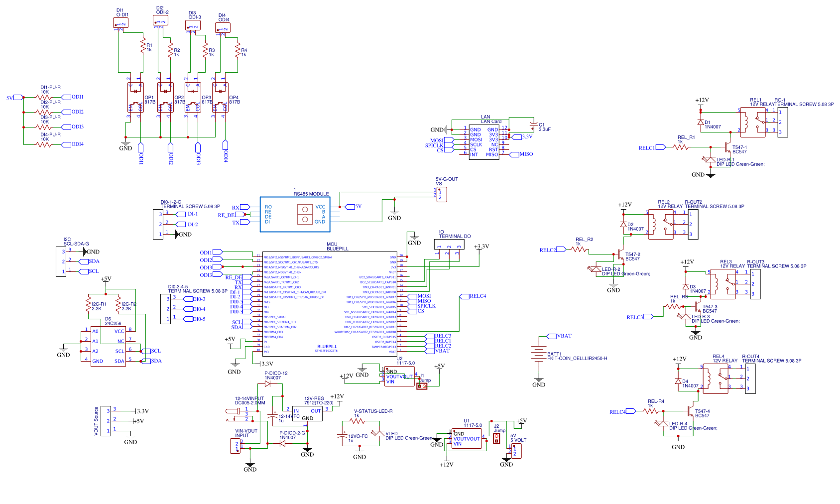The width and height of the screenshot is (840, 504).
Task: Click the 12VO-FC 1u capacitor
Action: click(342, 436)
